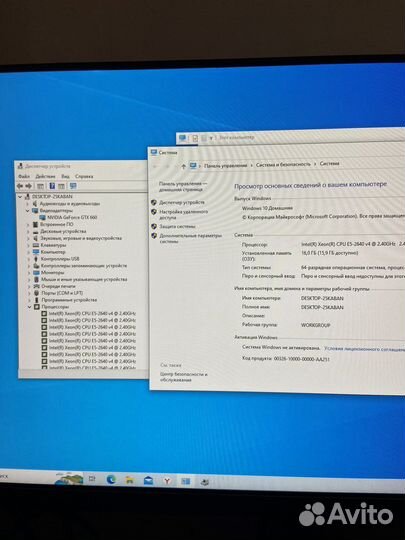Click the back arrow in Device Manager toolbar
This screenshot has width=405, height=540.
point(20,186)
